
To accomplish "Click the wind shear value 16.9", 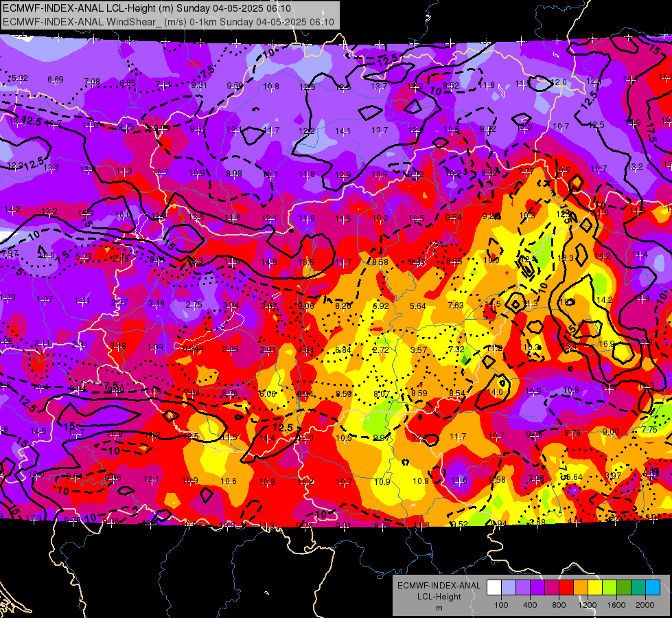I will tap(607, 344).
